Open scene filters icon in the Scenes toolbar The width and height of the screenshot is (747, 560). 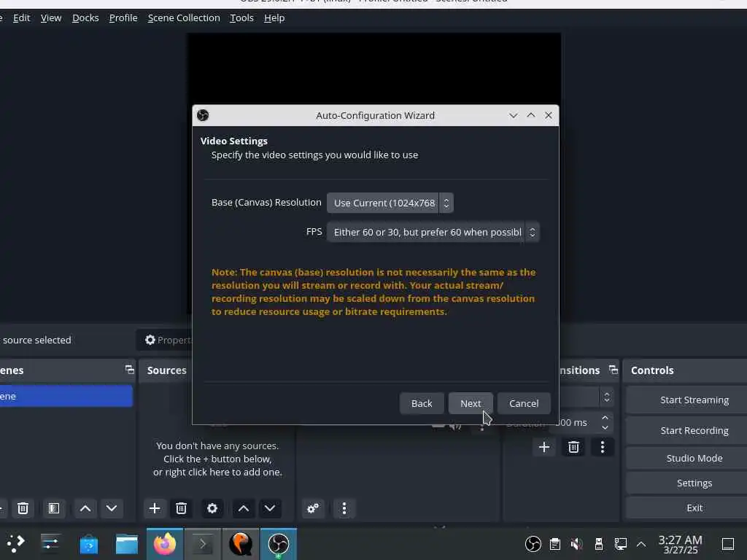click(x=54, y=508)
